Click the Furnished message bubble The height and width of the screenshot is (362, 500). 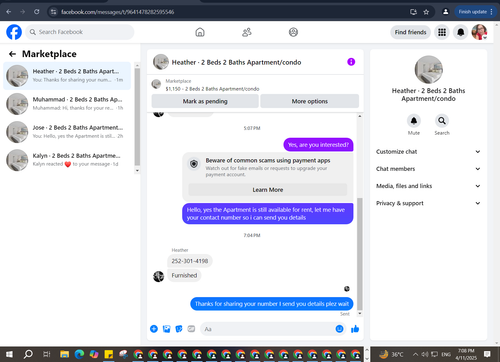[184, 275]
